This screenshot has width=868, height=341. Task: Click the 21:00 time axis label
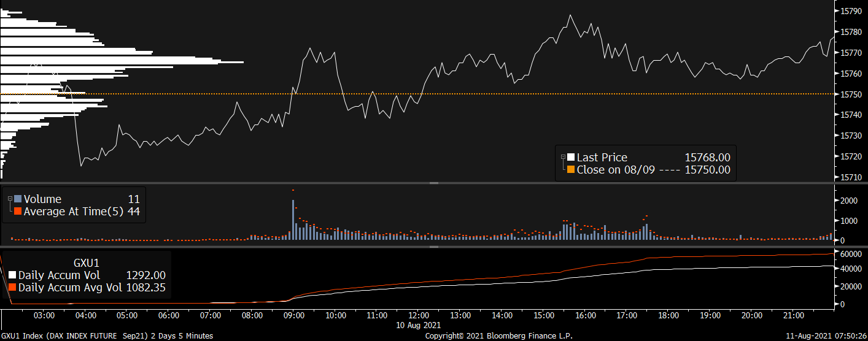tap(793, 315)
